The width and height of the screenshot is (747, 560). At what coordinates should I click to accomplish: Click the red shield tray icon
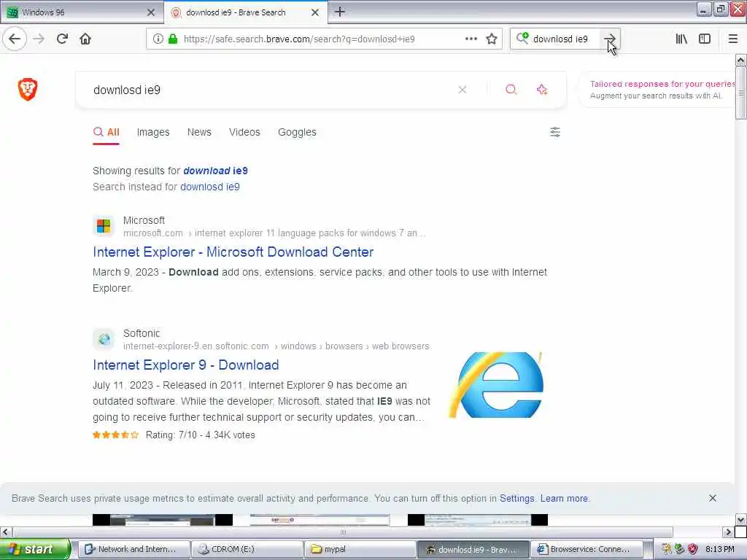pyautogui.click(x=693, y=549)
